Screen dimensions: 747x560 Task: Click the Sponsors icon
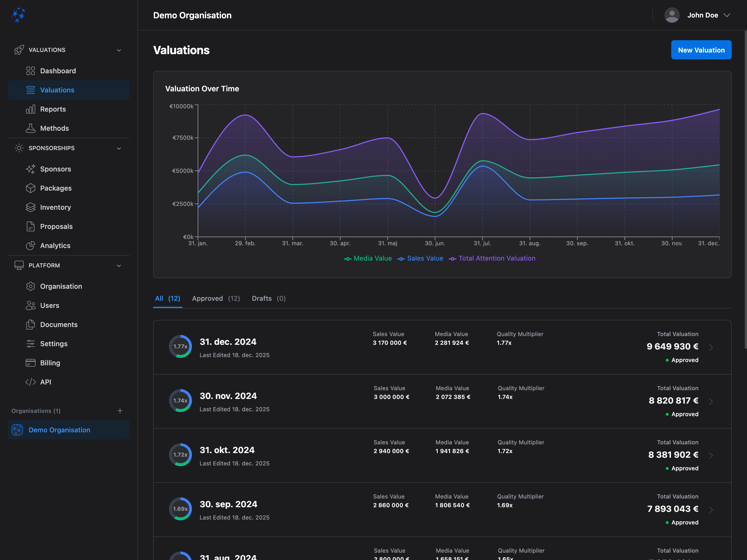tap(30, 169)
